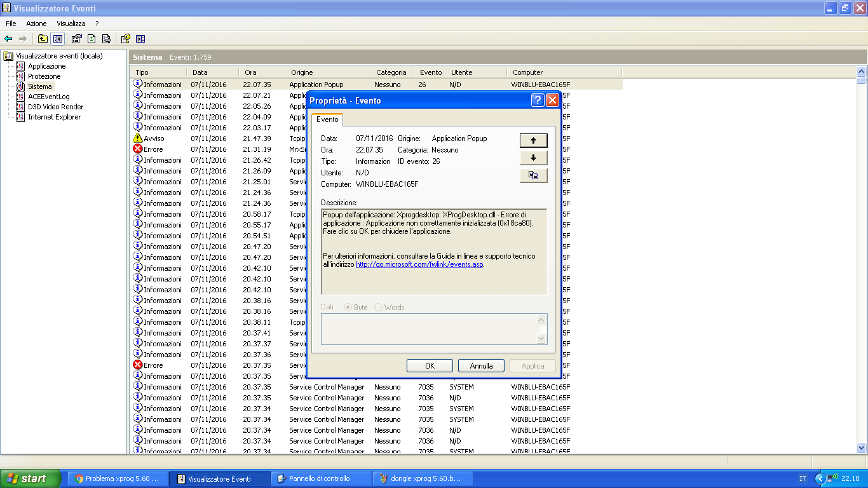Viewport: 868px width, 488px height.
Task: Click the Windows Start button
Action: pos(30,478)
